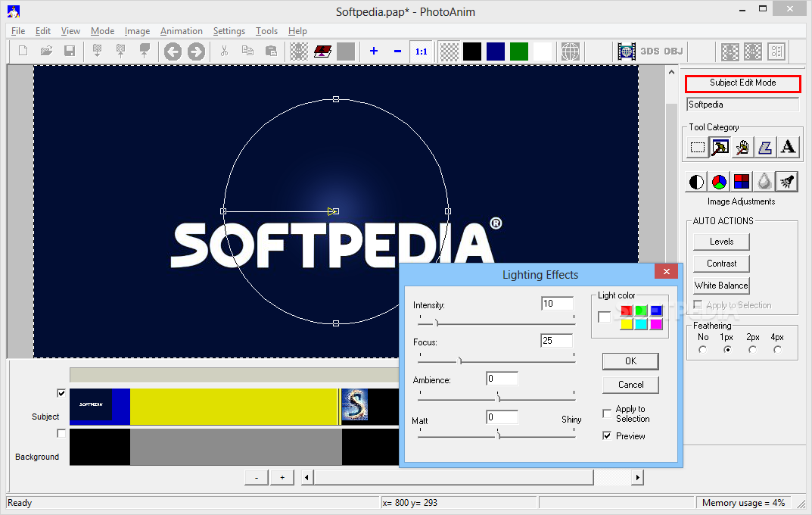Click the Levels auto action button
The image size is (812, 515).
721,242
